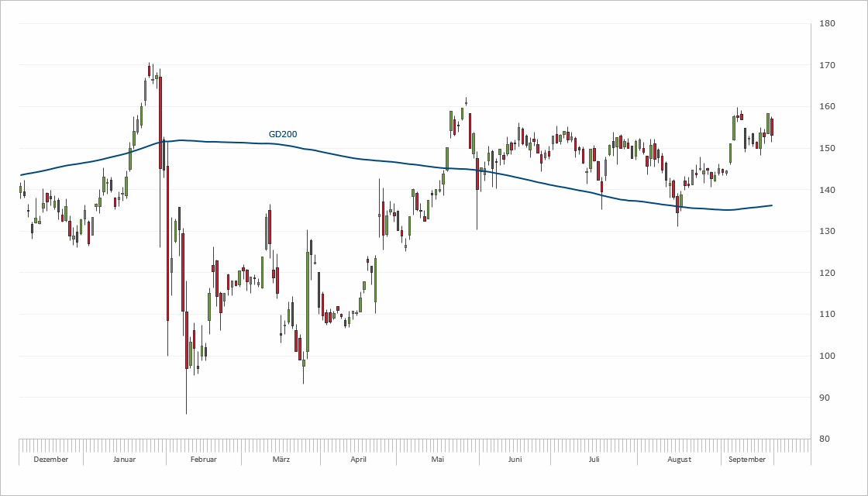
Task: Click the 160 value on price axis
Action: 827,107
